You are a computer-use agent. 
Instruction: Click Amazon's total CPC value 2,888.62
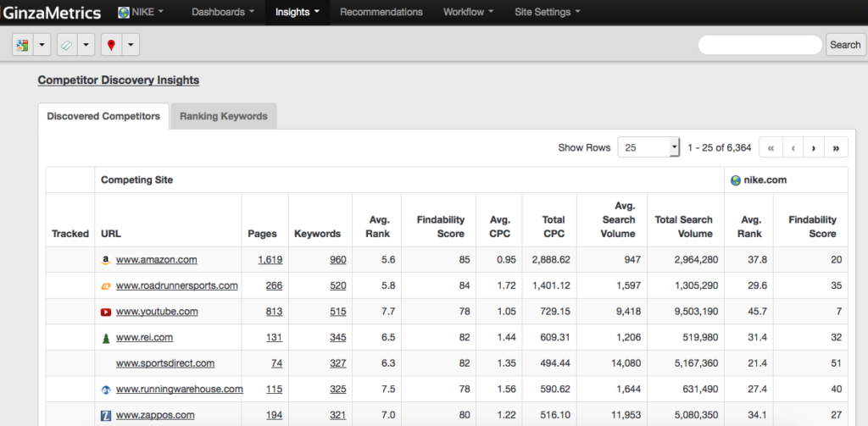[x=551, y=259]
